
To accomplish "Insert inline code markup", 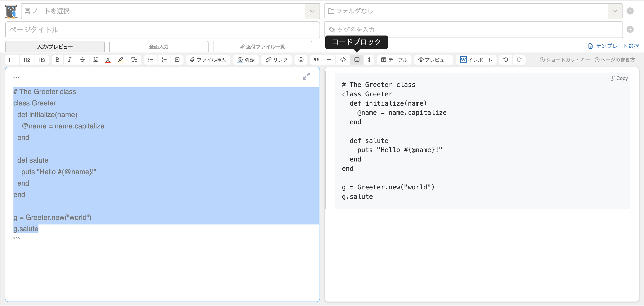I will tap(343, 60).
